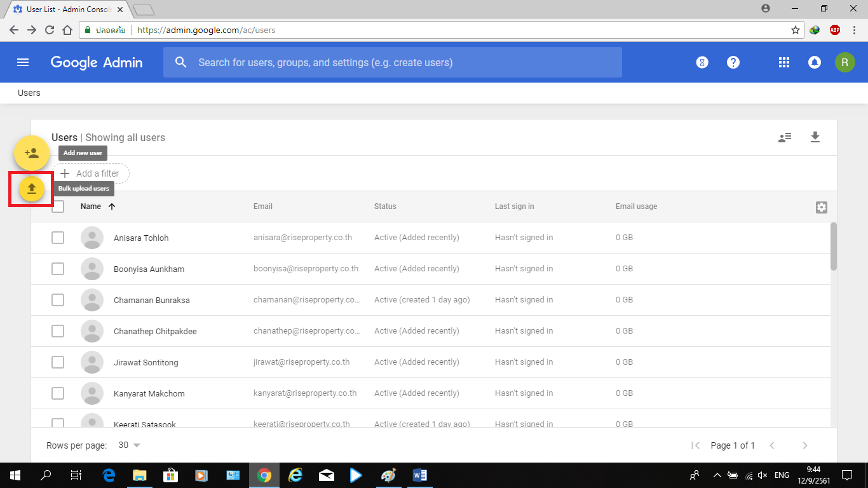Viewport: 868px width, 488px height.
Task: Open the Kanyarat Makchom user entry
Action: pos(149,394)
